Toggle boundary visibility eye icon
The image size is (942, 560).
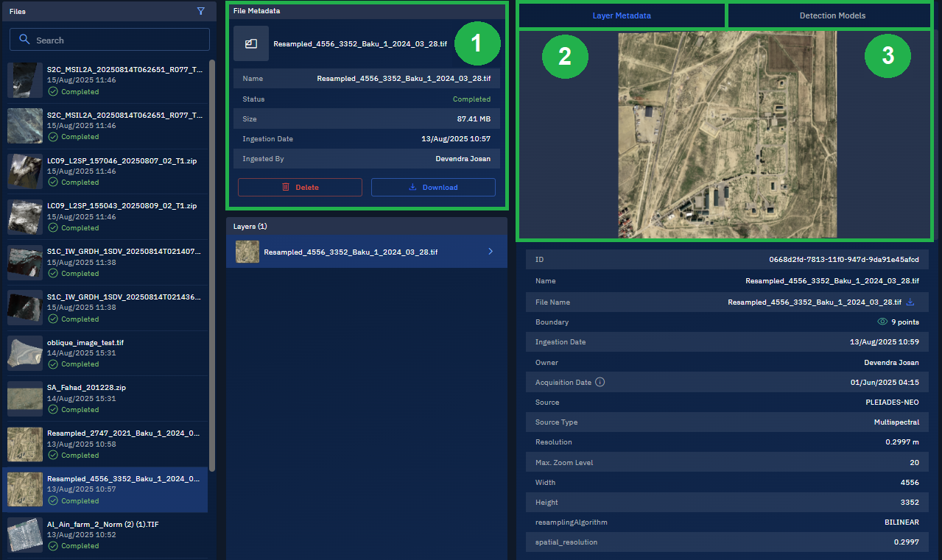point(882,322)
